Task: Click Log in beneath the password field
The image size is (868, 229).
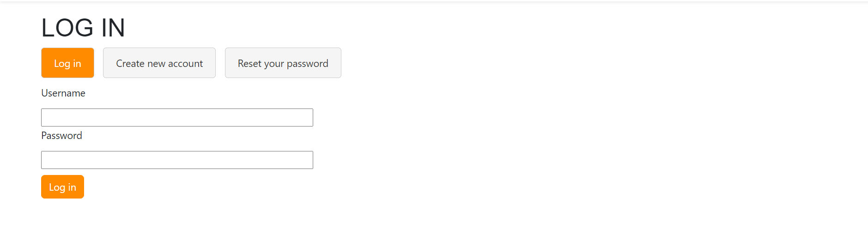Action: [x=62, y=187]
